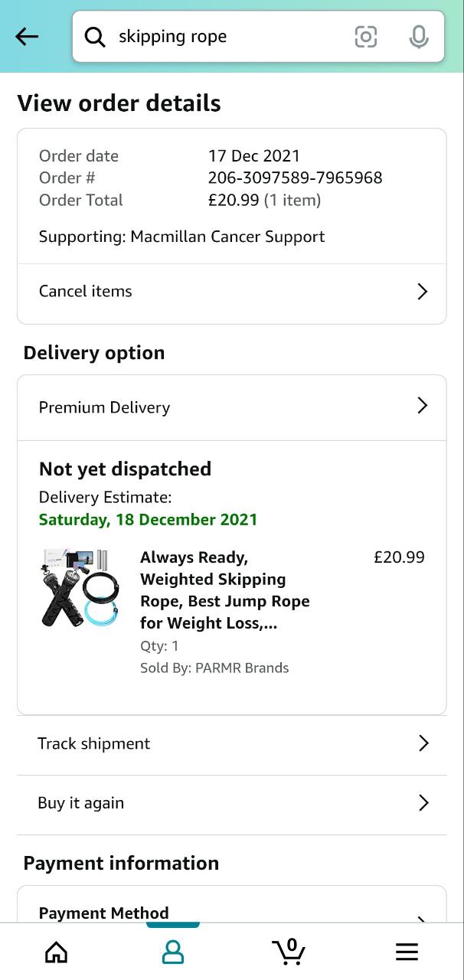
Task: Choose Buy it again
Action: pos(81,803)
